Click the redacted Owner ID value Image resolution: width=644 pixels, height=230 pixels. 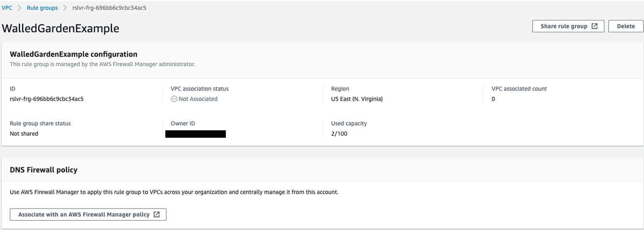tap(195, 134)
